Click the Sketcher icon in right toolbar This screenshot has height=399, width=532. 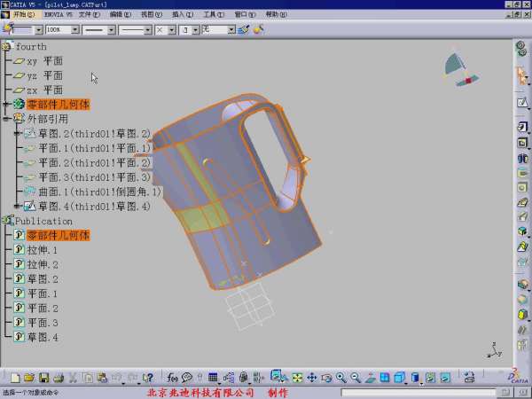[x=522, y=103]
